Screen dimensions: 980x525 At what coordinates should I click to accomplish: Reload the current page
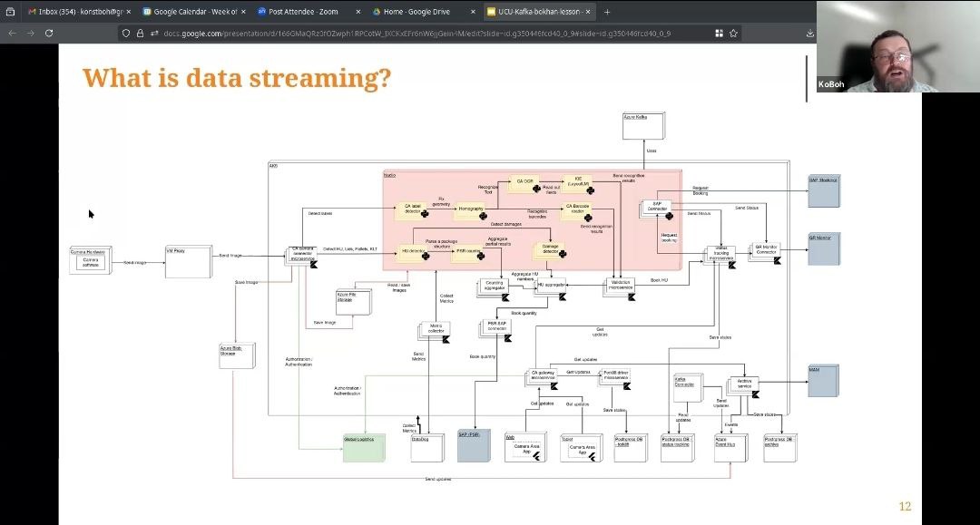[49, 33]
